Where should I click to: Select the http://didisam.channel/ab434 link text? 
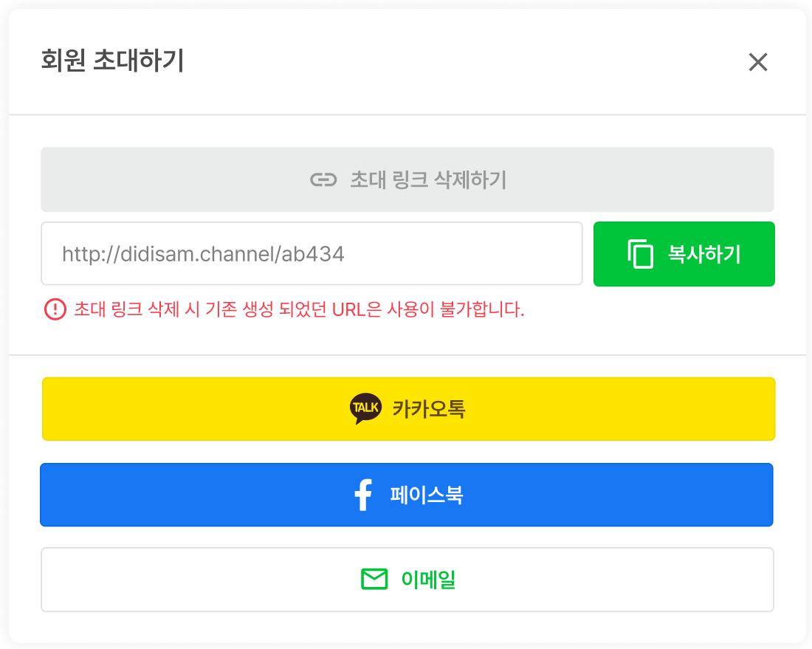pyautogui.click(x=203, y=255)
